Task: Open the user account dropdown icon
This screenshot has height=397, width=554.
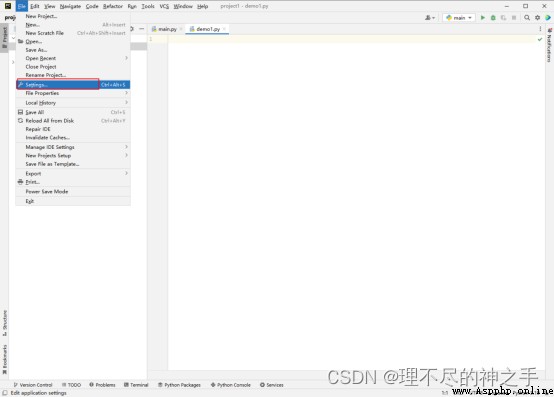Action: point(430,18)
